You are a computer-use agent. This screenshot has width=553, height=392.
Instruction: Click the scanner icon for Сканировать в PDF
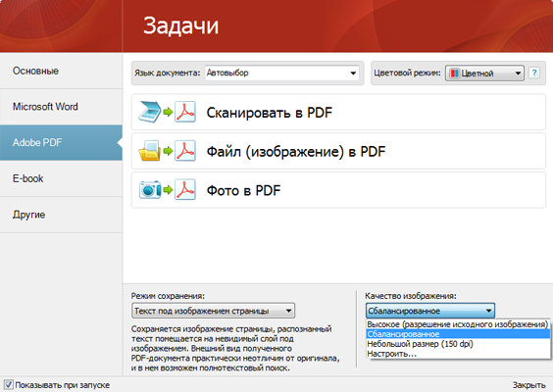[x=150, y=112]
